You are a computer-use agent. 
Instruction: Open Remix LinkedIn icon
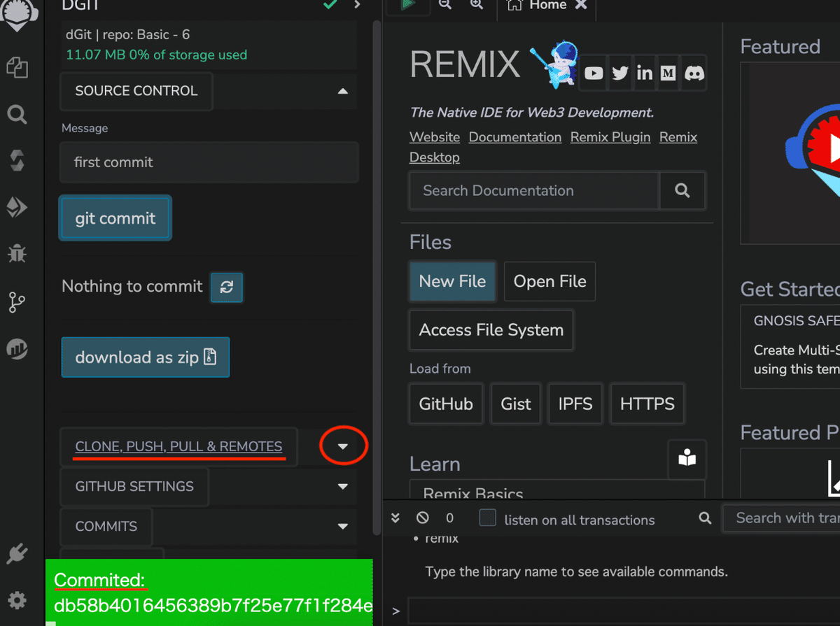point(644,73)
